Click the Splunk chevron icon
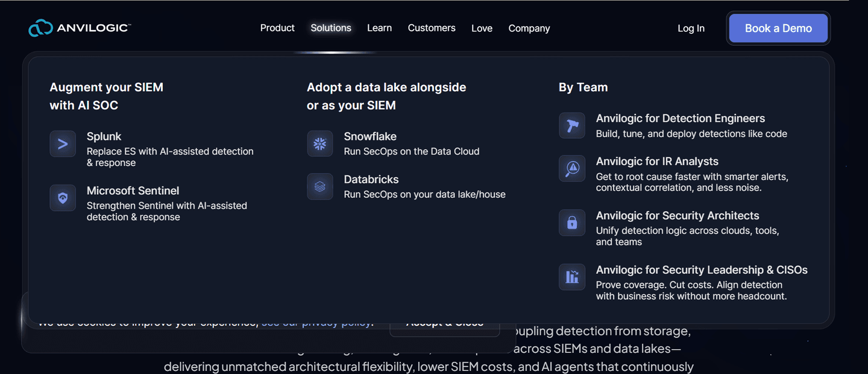 coord(63,144)
